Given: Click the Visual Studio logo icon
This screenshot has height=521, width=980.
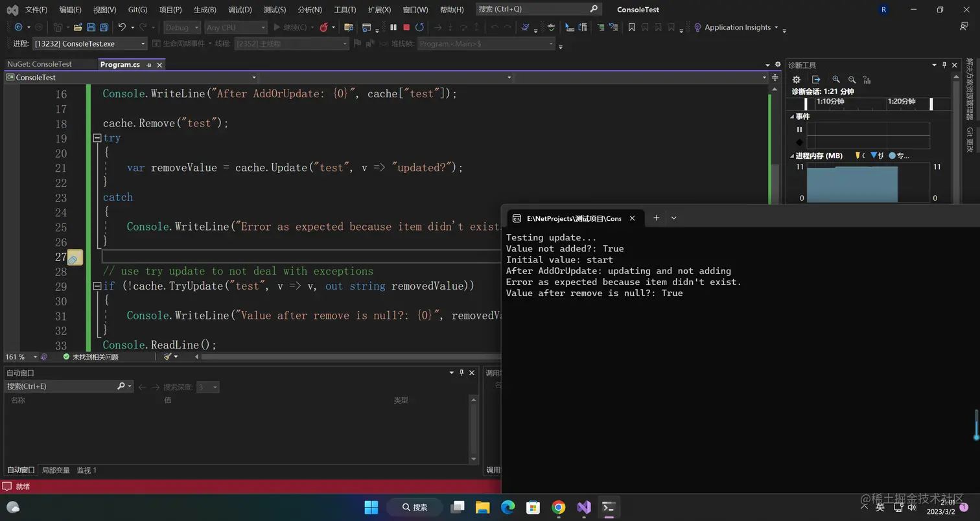Looking at the screenshot, I should coord(12,10).
